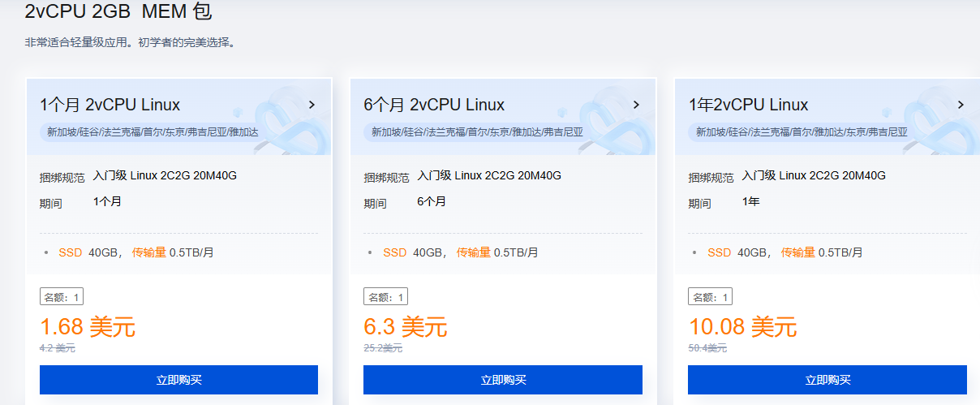Select the region list in the 6个月 card
This screenshot has width=980, height=405.
[x=477, y=131]
